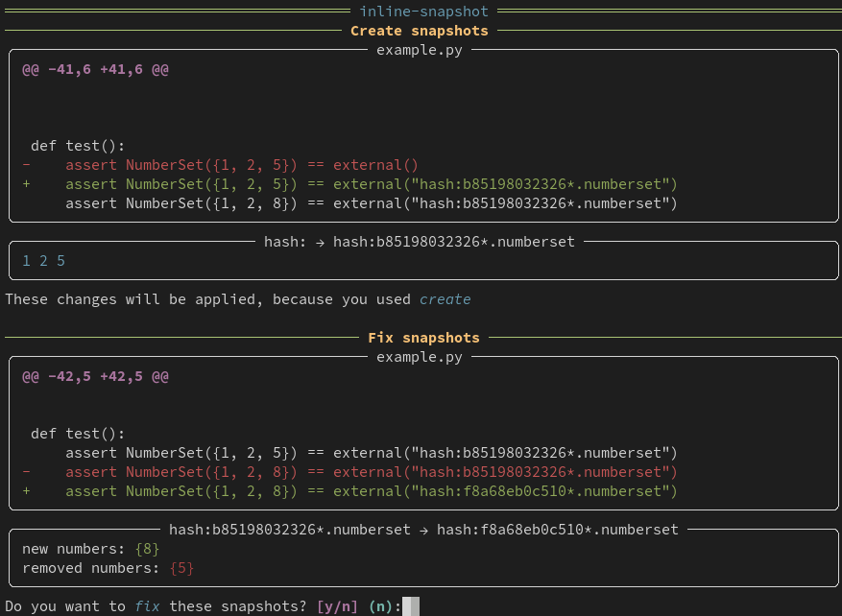Screen dimensions: 842x616
Task: Click the inline-snapshot title at top
Action: point(423,12)
